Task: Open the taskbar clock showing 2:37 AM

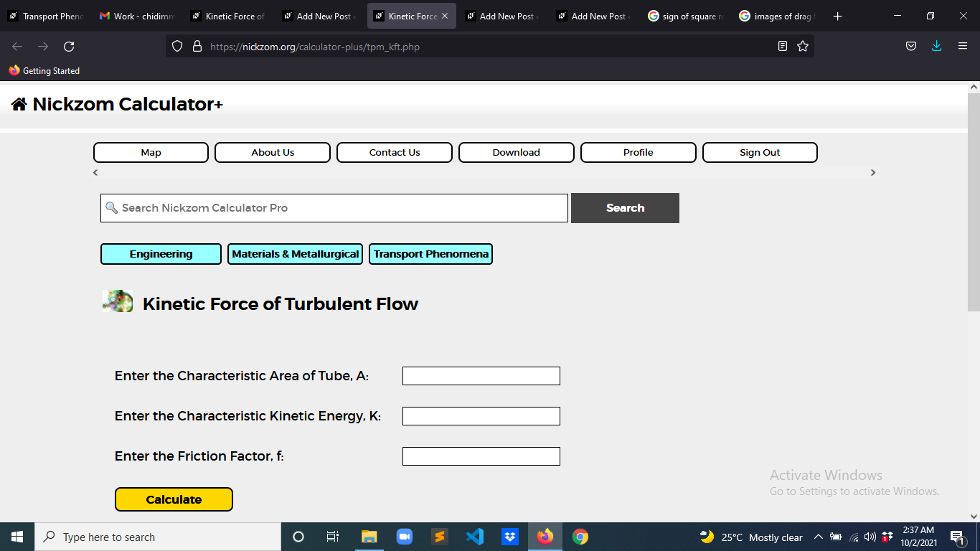Action: pyautogui.click(x=918, y=537)
